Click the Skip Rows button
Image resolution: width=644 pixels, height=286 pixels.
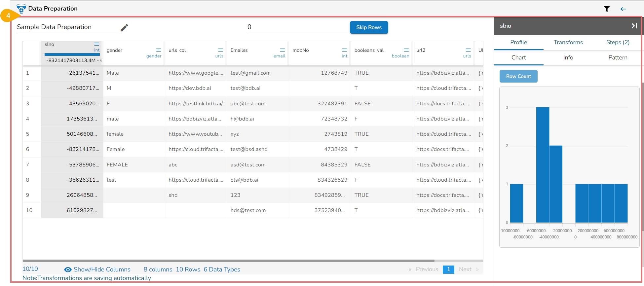(x=369, y=27)
